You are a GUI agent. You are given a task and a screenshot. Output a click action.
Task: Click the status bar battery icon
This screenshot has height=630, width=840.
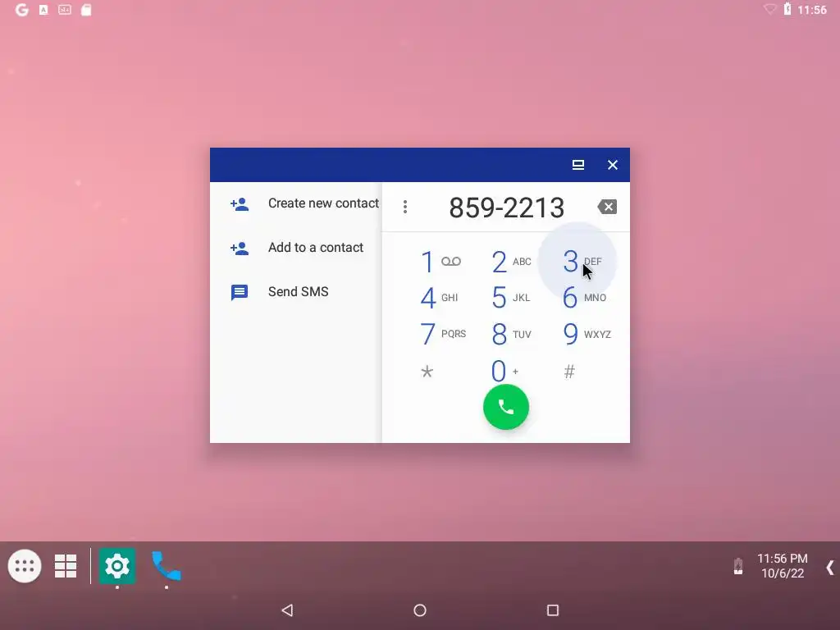pyautogui.click(x=787, y=9)
